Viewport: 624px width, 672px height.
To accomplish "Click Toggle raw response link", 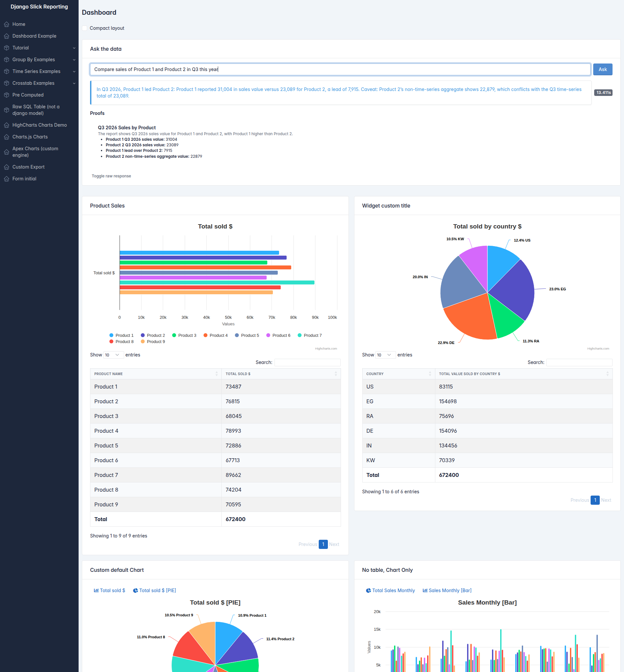I will 111,176.
